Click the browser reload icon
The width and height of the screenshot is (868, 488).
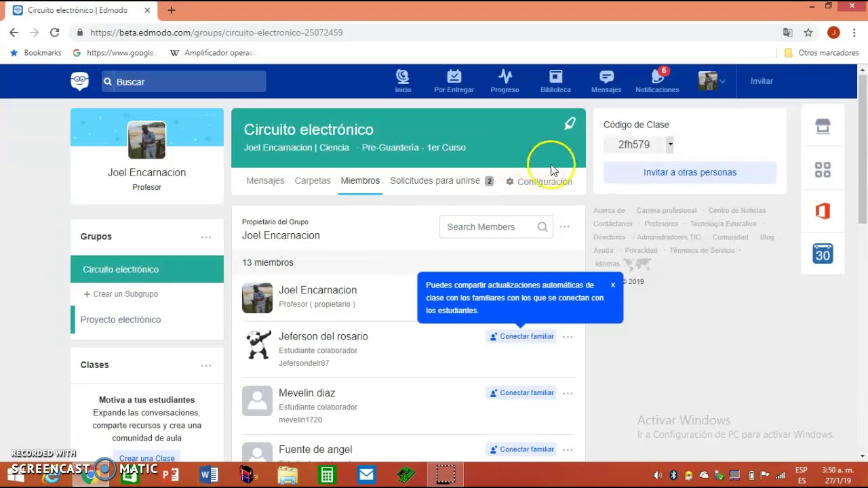[54, 33]
